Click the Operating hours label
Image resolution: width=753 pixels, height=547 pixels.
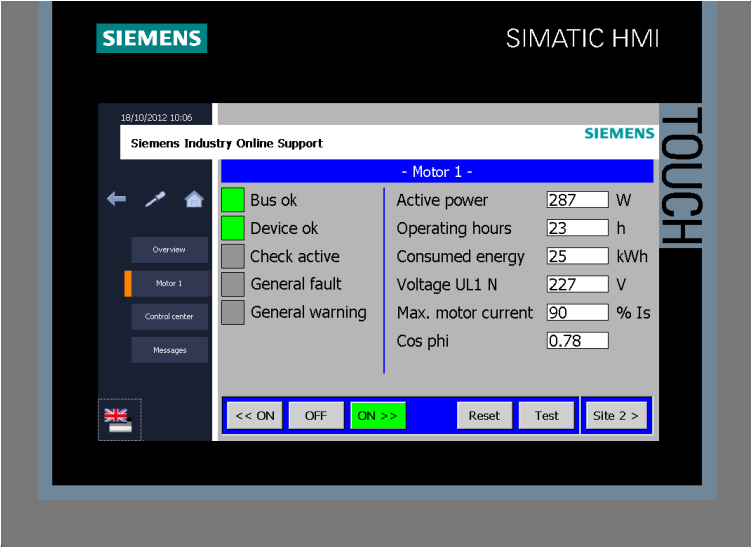tap(454, 229)
